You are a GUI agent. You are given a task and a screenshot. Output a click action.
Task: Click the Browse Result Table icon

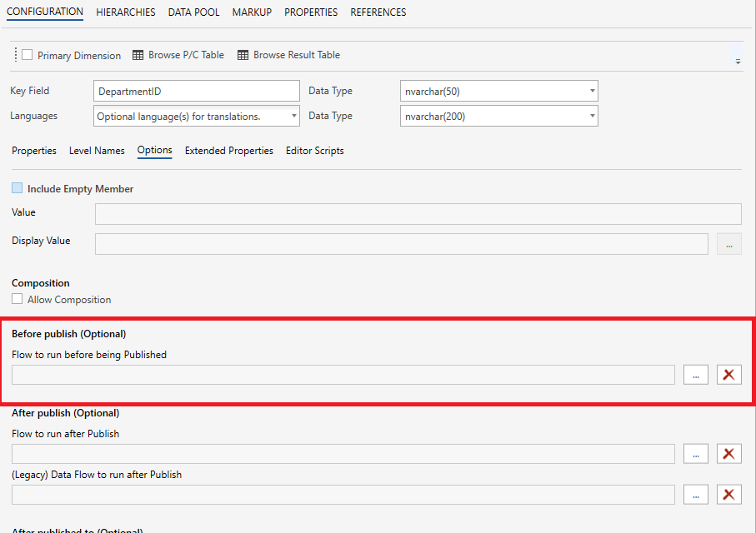tap(243, 55)
